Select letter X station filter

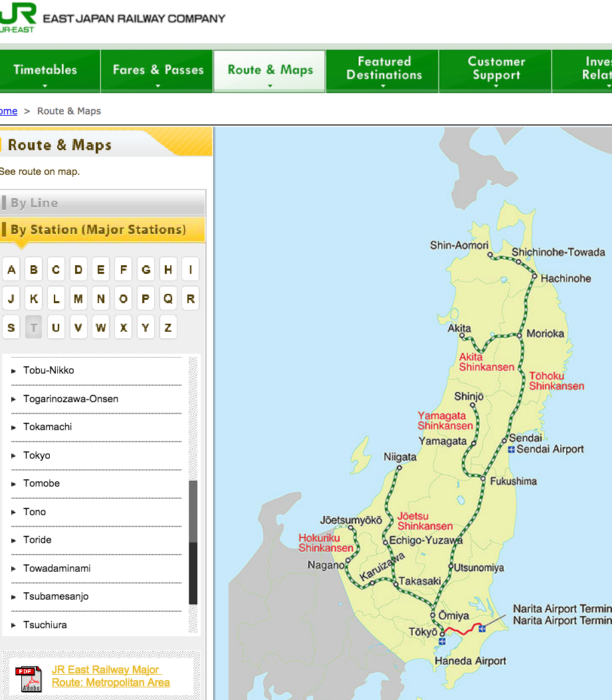(x=123, y=327)
